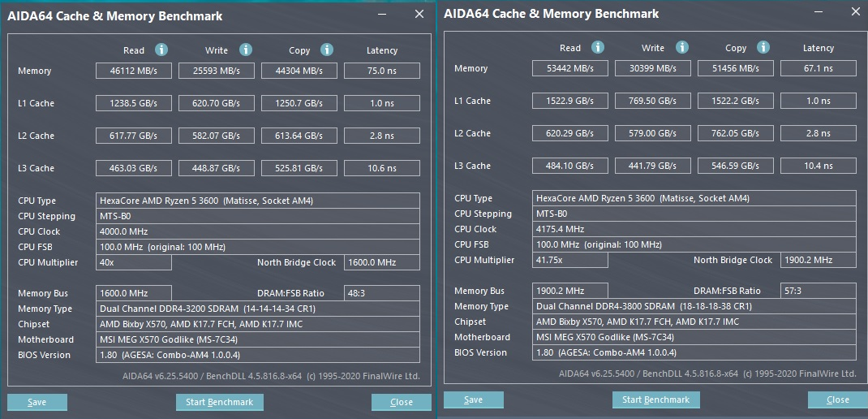
Task: Select Memory latency value 67.1 ns
Action: (x=819, y=69)
